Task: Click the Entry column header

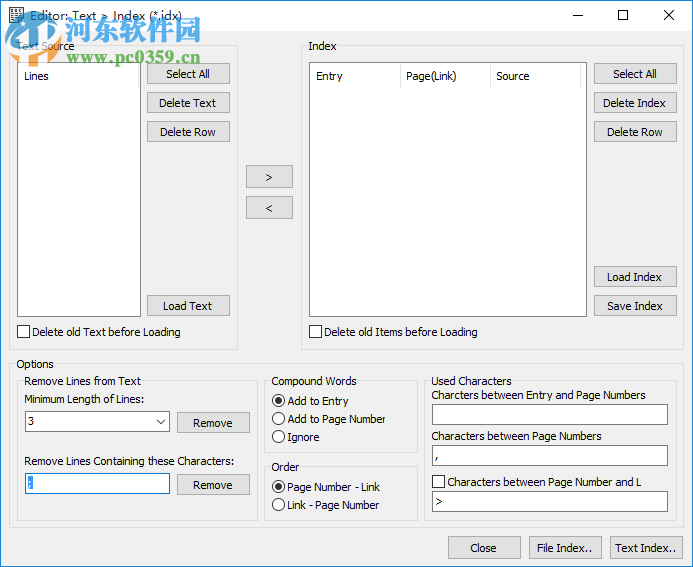Action: pyautogui.click(x=356, y=76)
